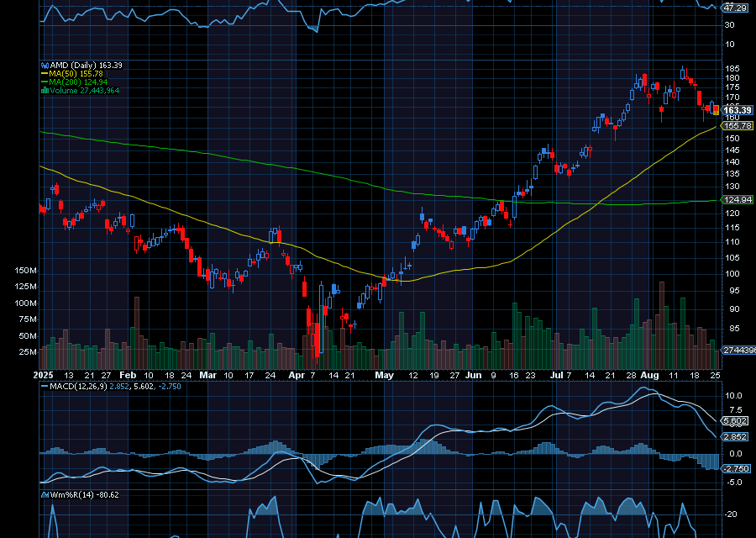
Task: Click the 12 date label in May
Action: [x=412, y=375]
